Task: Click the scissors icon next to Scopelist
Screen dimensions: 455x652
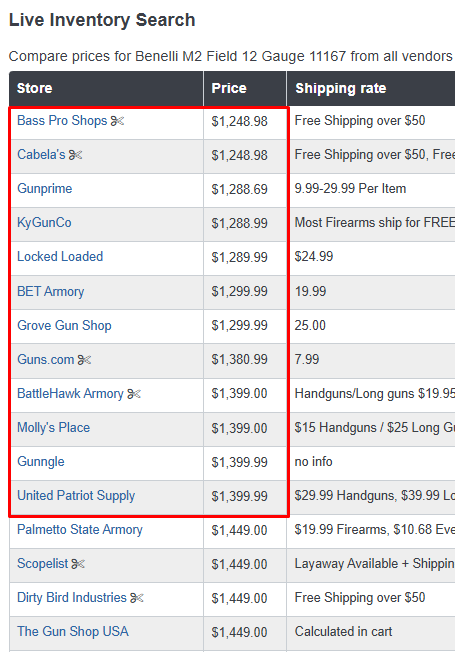Action: pos(78,564)
